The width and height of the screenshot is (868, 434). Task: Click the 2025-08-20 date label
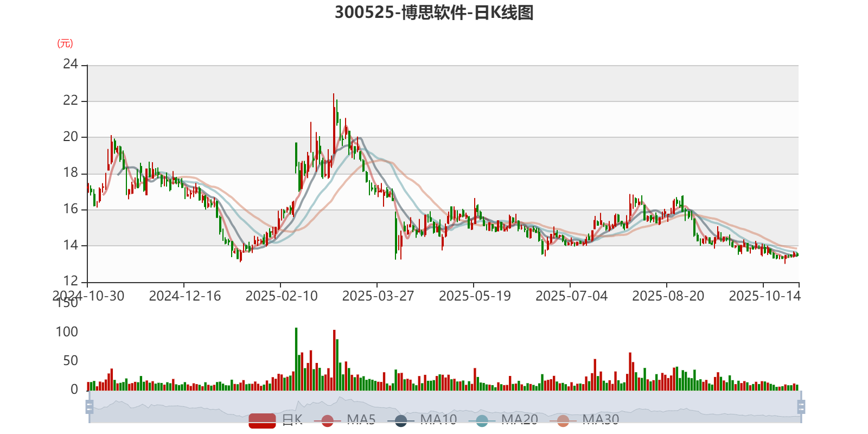(x=668, y=296)
